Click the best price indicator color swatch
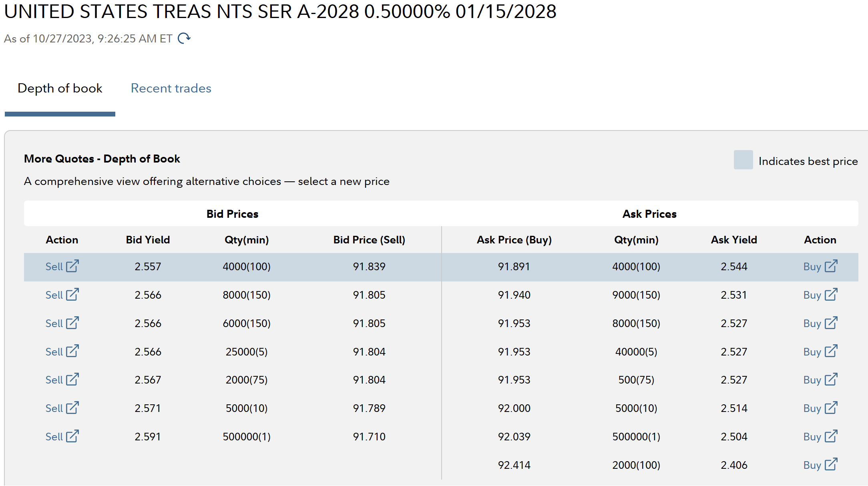This screenshot has height=486, width=868. (x=743, y=160)
